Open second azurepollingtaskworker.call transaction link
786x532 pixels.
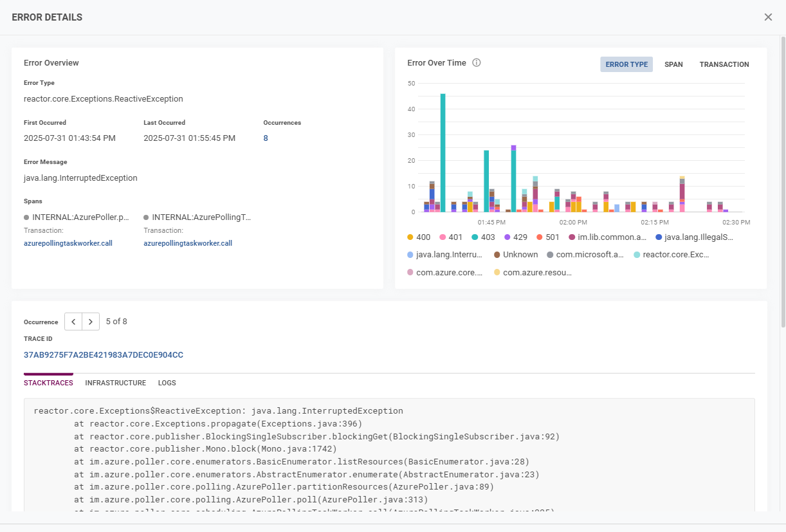click(x=188, y=243)
